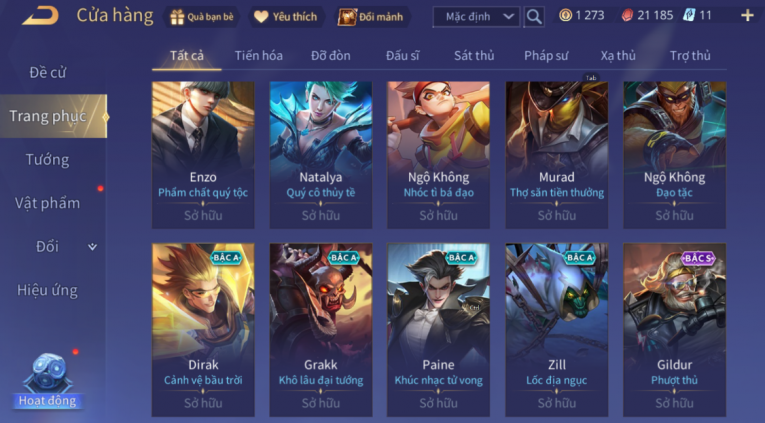Screen dimensions: 765x423
Task: Open Yêu thích heart favorites
Action: tap(285, 17)
